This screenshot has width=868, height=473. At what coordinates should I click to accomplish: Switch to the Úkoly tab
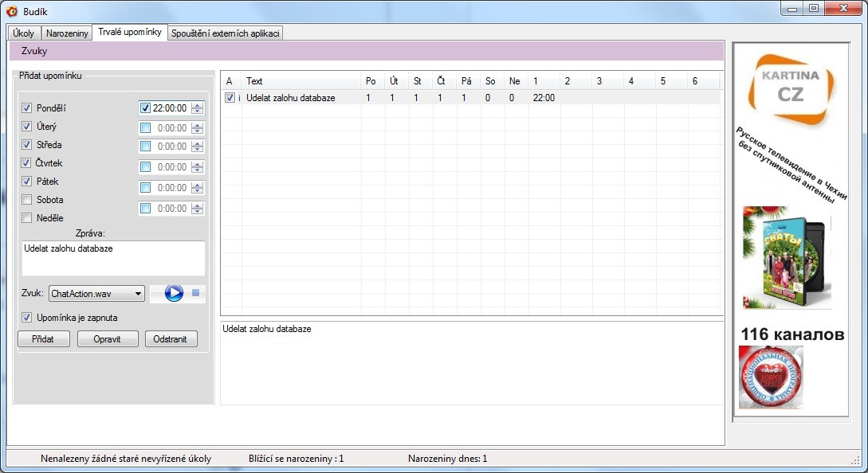click(x=24, y=33)
